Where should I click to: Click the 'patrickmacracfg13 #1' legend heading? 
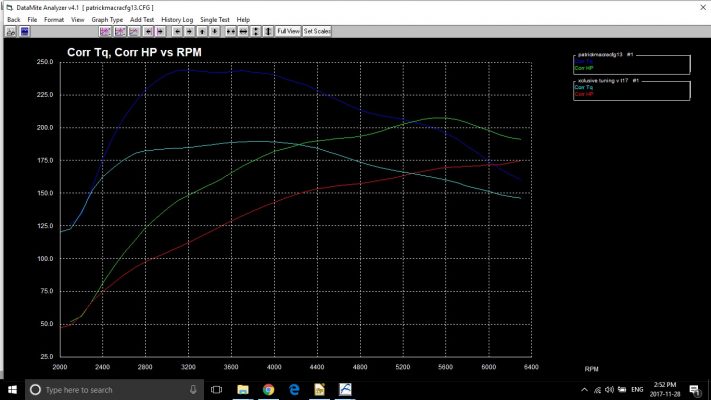coord(605,54)
